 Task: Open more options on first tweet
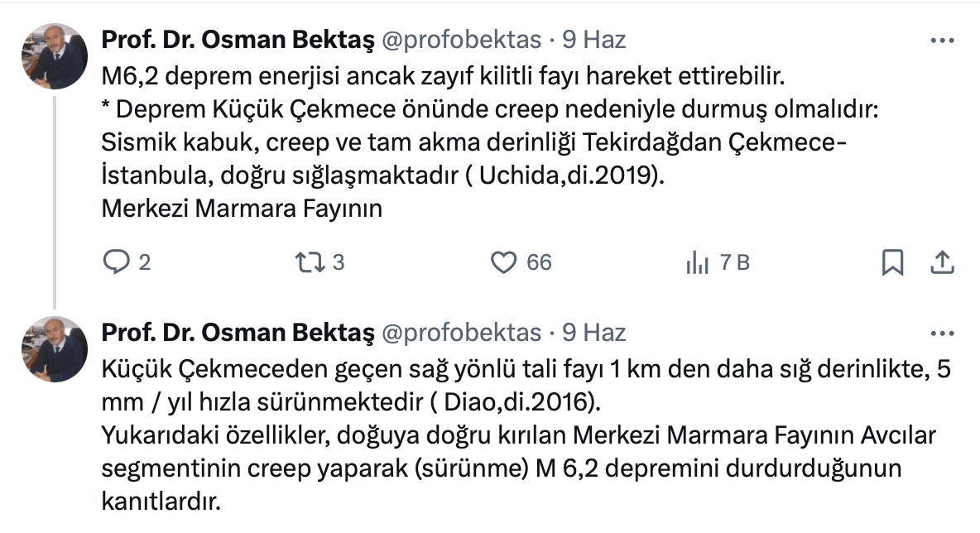pos(943,40)
